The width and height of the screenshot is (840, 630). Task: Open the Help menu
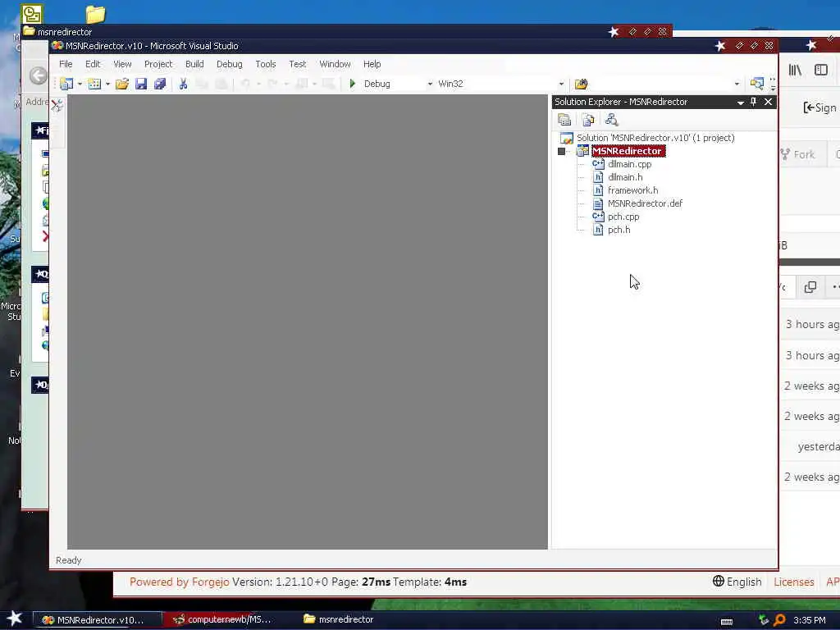[372, 64]
